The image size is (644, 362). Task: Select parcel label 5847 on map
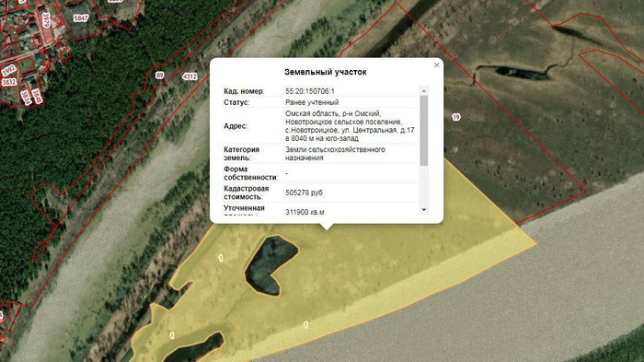click(x=81, y=18)
